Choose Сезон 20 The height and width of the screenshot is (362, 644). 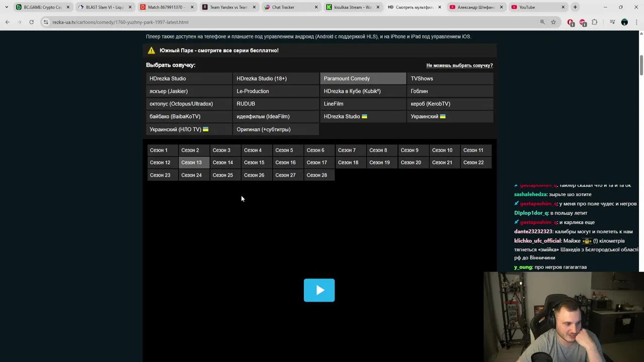[413, 162]
